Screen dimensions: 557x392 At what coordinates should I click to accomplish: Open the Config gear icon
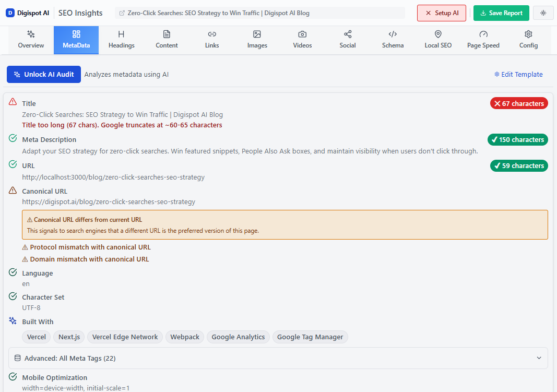pos(528,33)
